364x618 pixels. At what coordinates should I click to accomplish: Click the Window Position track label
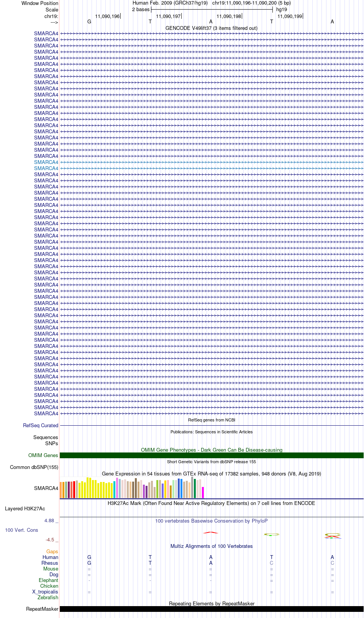click(40, 3)
